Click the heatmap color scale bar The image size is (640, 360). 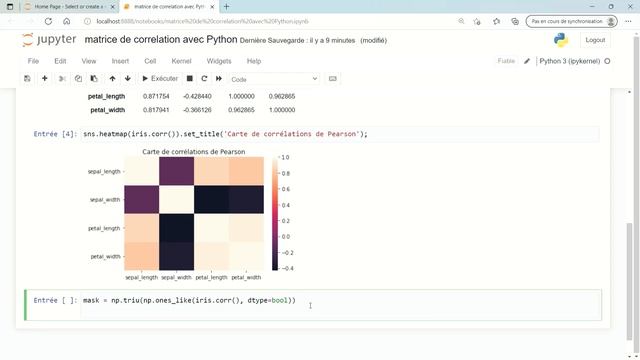click(x=275, y=213)
